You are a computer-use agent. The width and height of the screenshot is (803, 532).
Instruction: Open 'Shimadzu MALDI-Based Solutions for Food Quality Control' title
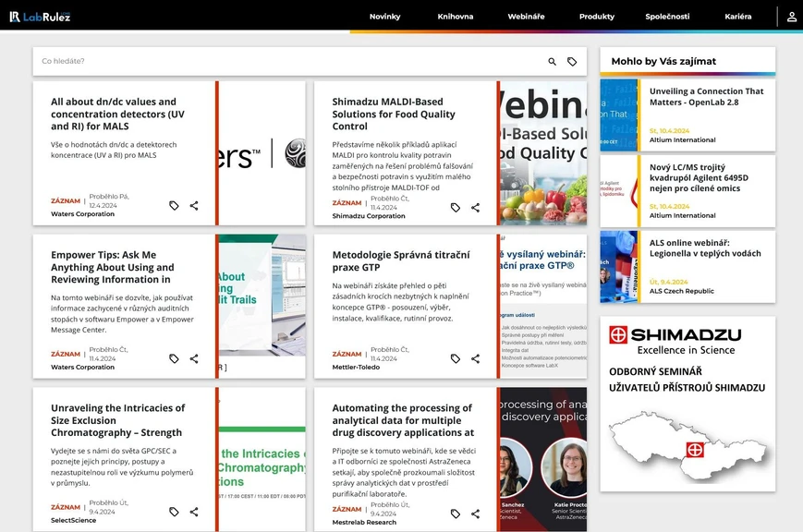click(394, 114)
